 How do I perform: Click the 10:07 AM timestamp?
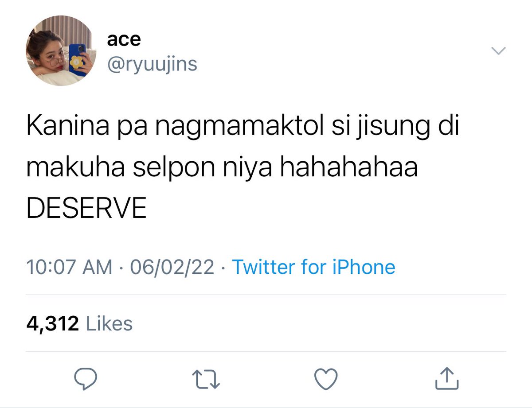(x=70, y=268)
